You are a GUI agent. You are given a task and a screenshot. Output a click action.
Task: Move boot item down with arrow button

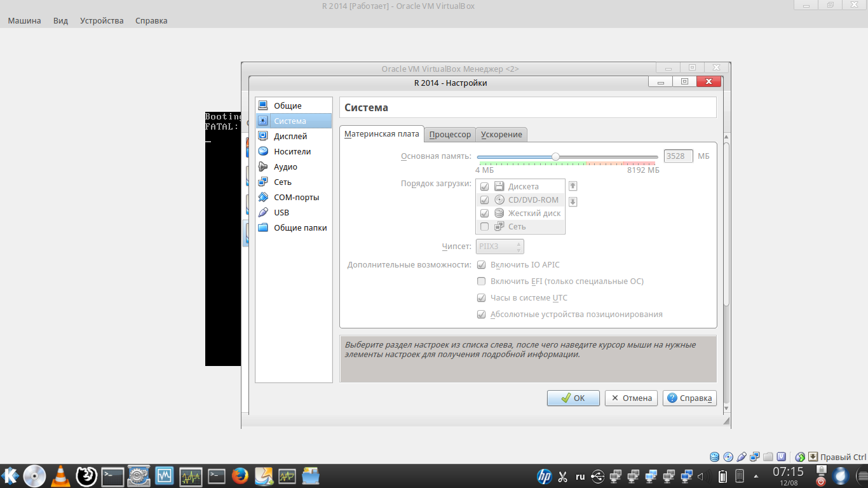pos(573,202)
